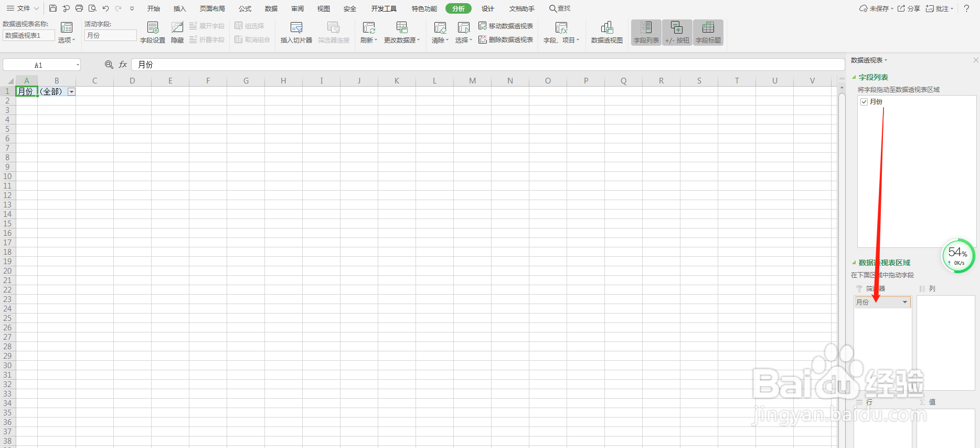Click the 分享 share icon
980x448 pixels.
pyautogui.click(x=901, y=8)
